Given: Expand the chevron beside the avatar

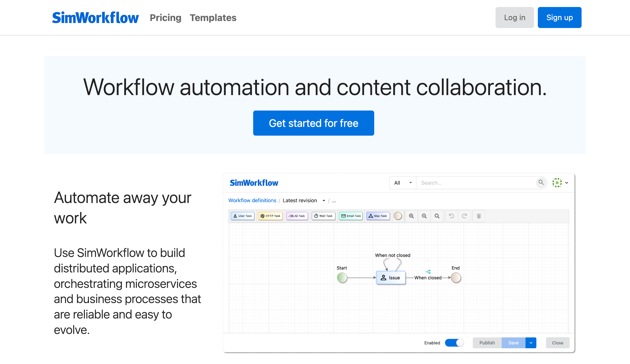Looking at the screenshot, I should point(567,183).
